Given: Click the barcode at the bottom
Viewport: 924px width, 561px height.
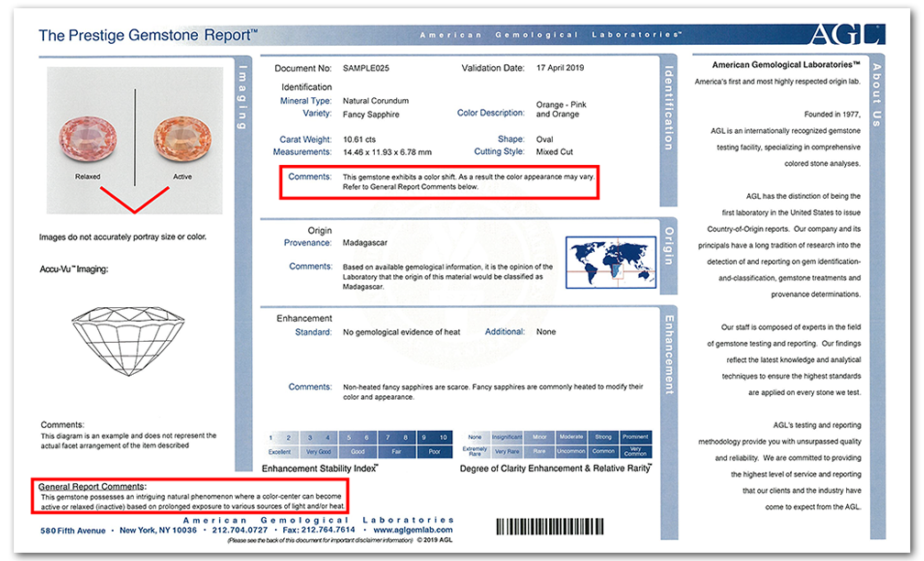Looking at the screenshot, I should coord(550,526).
